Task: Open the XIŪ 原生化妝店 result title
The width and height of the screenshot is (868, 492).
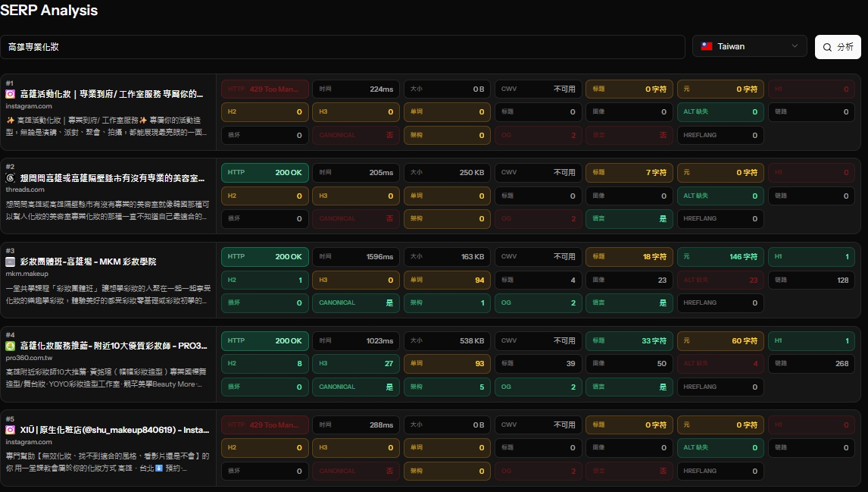Action: [x=114, y=430]
